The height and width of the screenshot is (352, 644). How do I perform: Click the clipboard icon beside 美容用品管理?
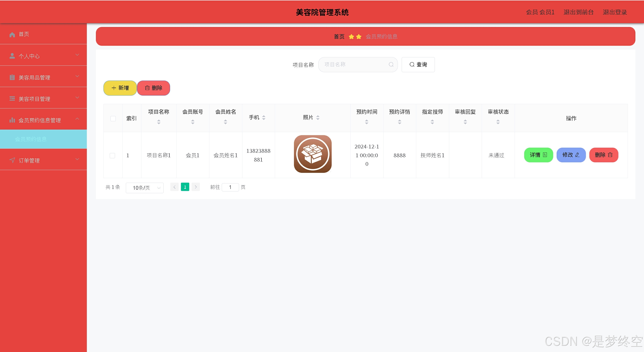(12, 77)
